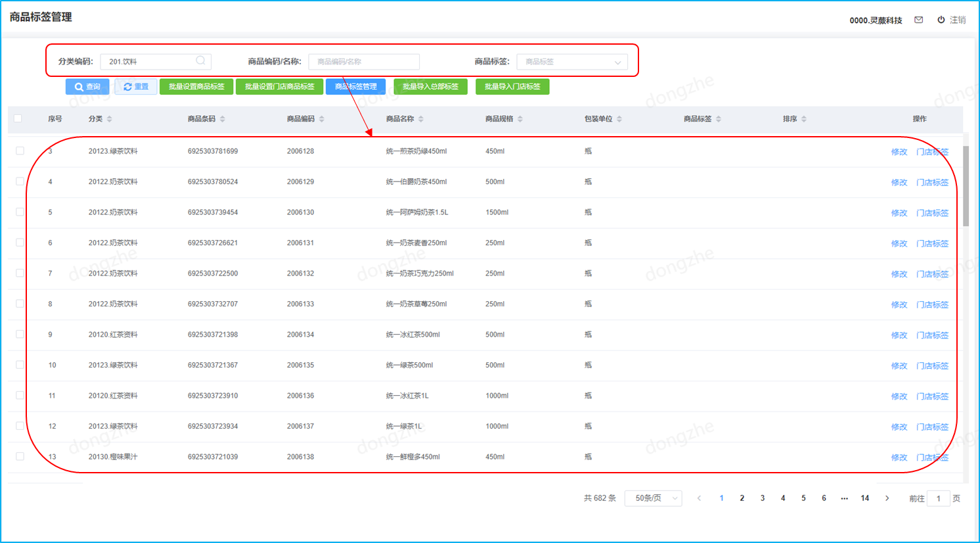980x543 pixels.
Task: Check the row for 统一冰红茶500ml
Action: tap(20, 334)
